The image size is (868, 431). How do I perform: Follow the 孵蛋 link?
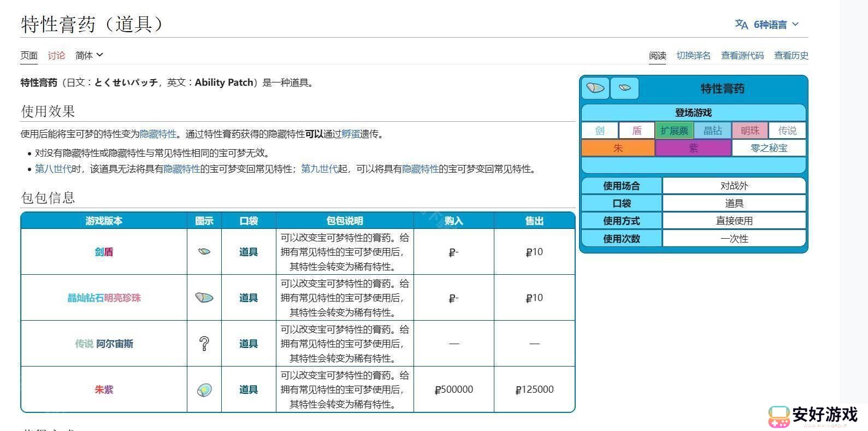[350, 134]
